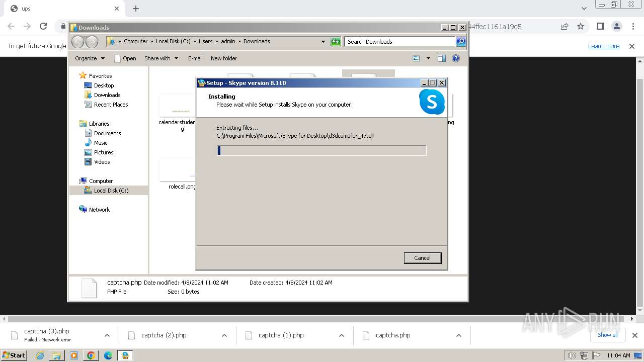Open Chrome from the taskbar
Screen dimensions: 644x362
[x=91, y=355]
